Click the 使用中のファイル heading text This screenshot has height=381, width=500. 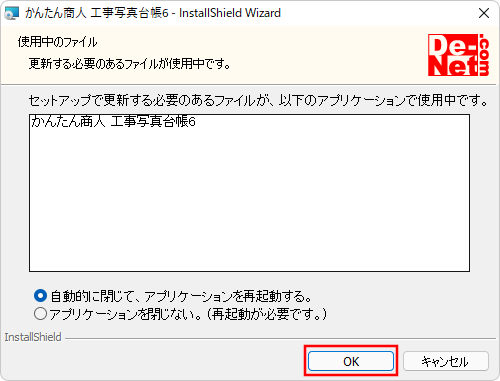click(x=57, y=42)
